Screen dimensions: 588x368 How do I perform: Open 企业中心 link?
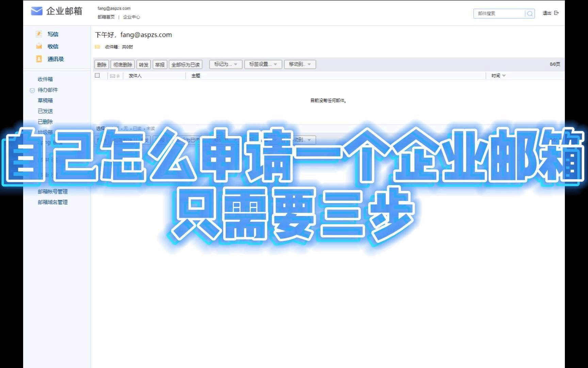point(131,17)
